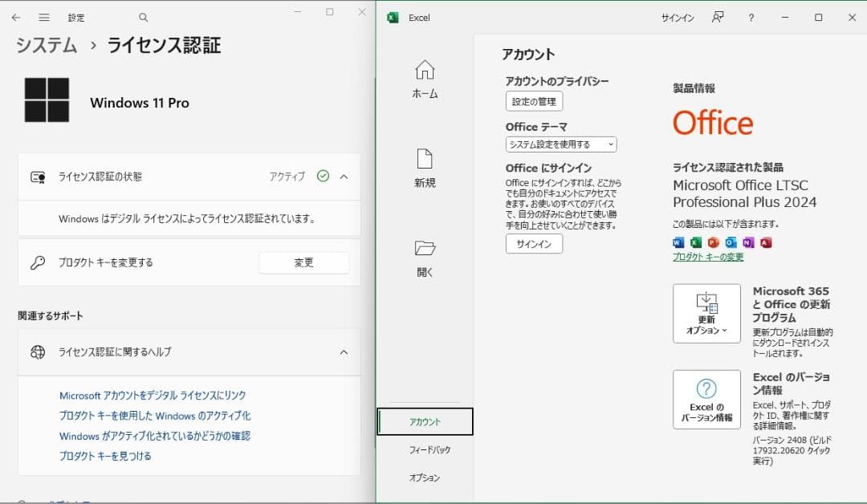
Task: Open the Office テーマ dropdown
Action: point(560,144)
